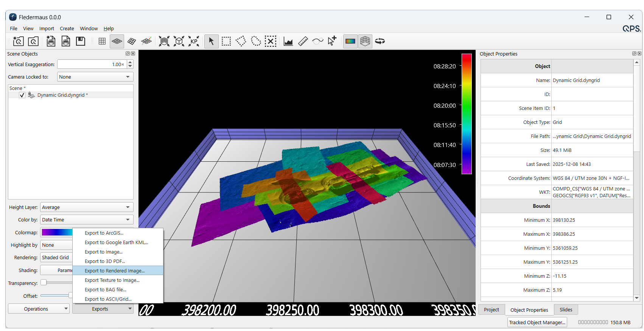Uncheck Dynamic Grid.dyngrid visibility checkbox
The image size is (644, 331).
coord(22,95)
